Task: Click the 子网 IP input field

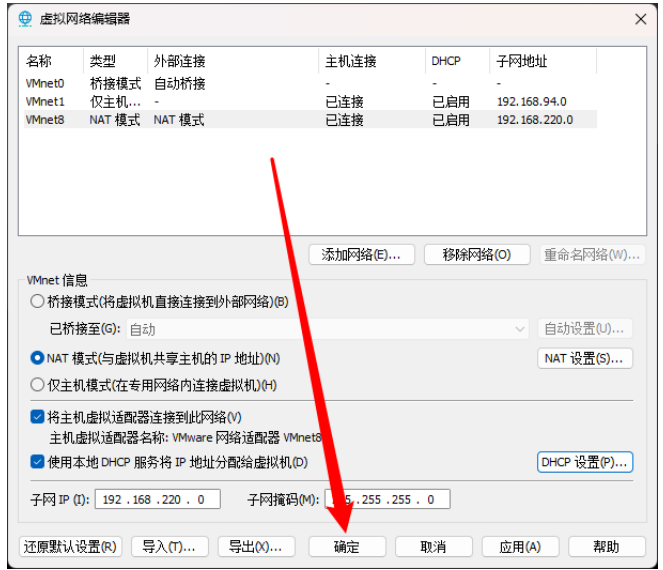Action: point(157,499)
